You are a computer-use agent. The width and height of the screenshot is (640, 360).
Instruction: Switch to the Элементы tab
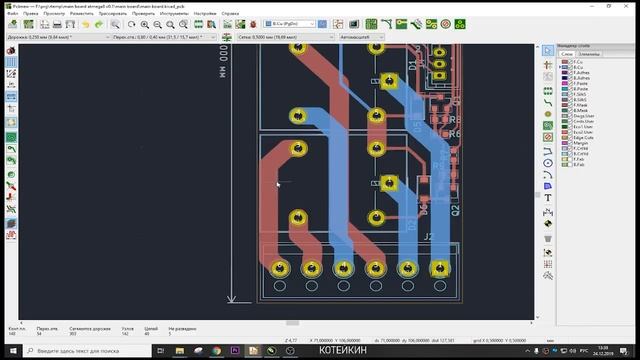[x=589, y=54]
